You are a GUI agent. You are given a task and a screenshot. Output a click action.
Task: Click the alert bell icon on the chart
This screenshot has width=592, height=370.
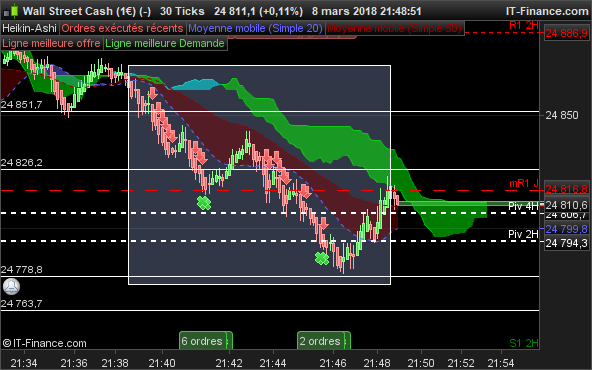pyautogui.click(x=11, y=287)
